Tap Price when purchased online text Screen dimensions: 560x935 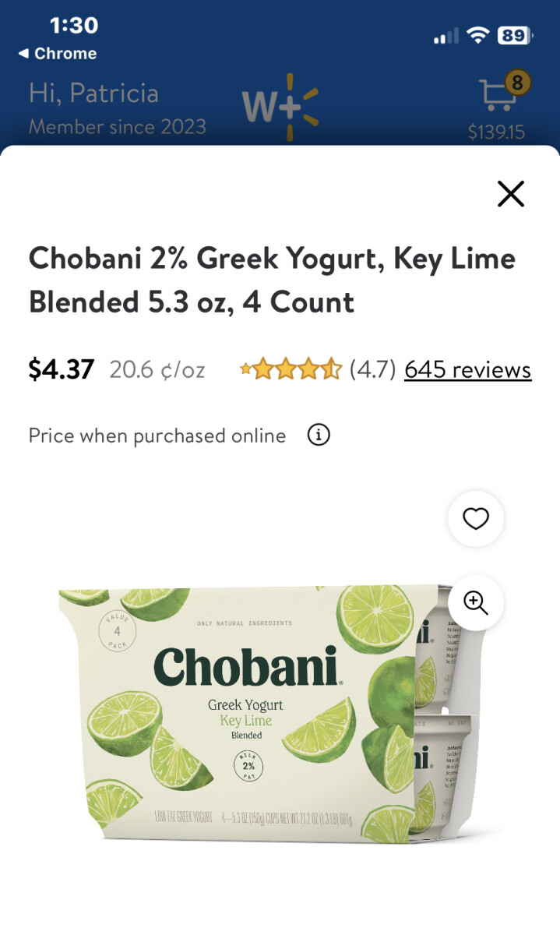[157, 436]
